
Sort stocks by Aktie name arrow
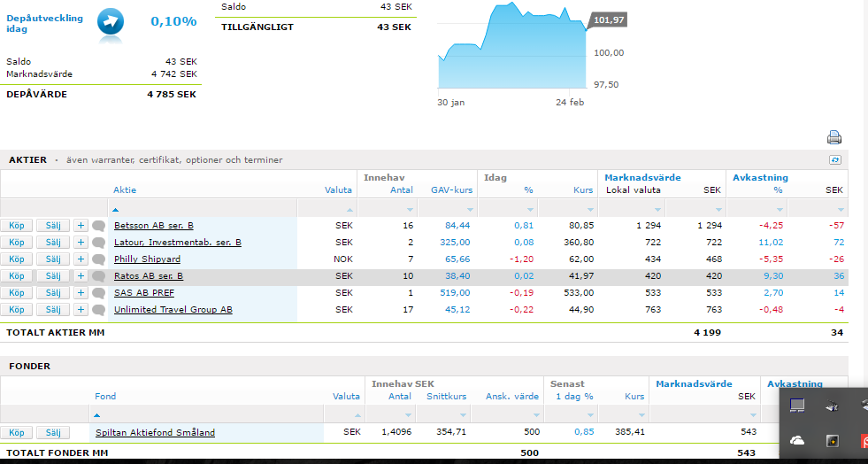coord(115,210)
